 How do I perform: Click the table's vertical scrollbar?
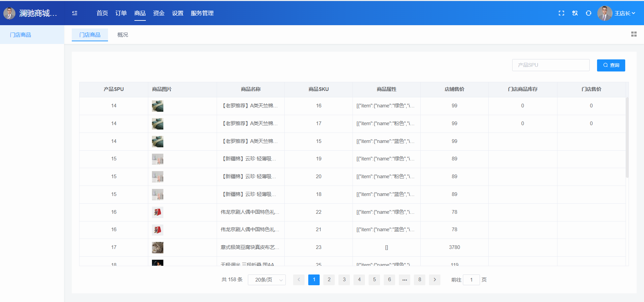(627, 138)
